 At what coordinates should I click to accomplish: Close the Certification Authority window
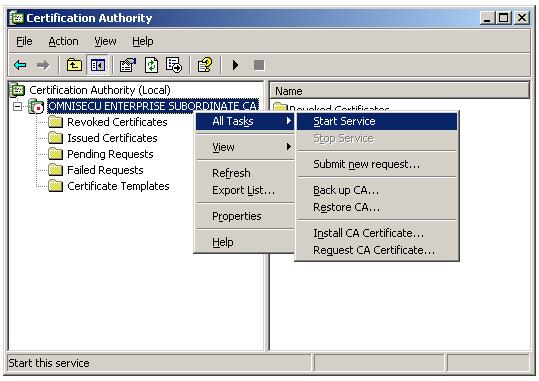(x=522, y=18)
